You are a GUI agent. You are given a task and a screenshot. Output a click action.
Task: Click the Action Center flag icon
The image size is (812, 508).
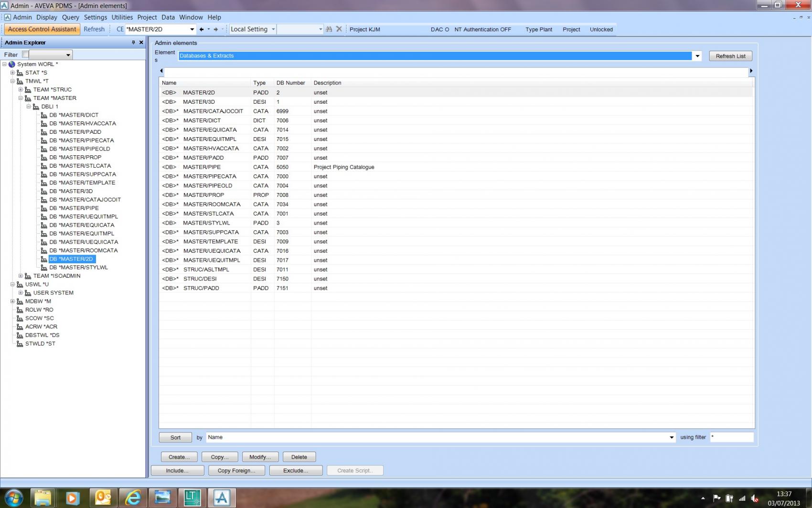point(717,498)
